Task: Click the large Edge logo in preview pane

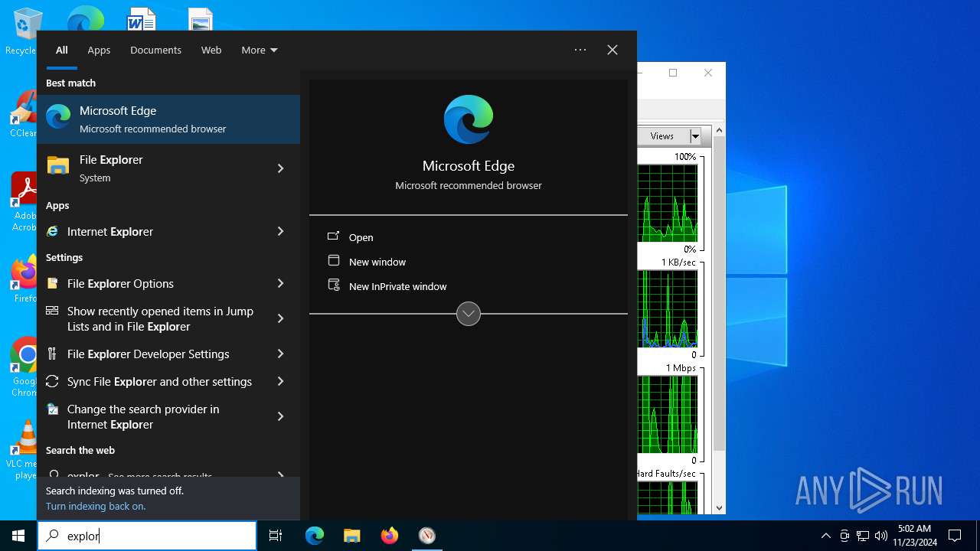Action: (x=469, y=119)
